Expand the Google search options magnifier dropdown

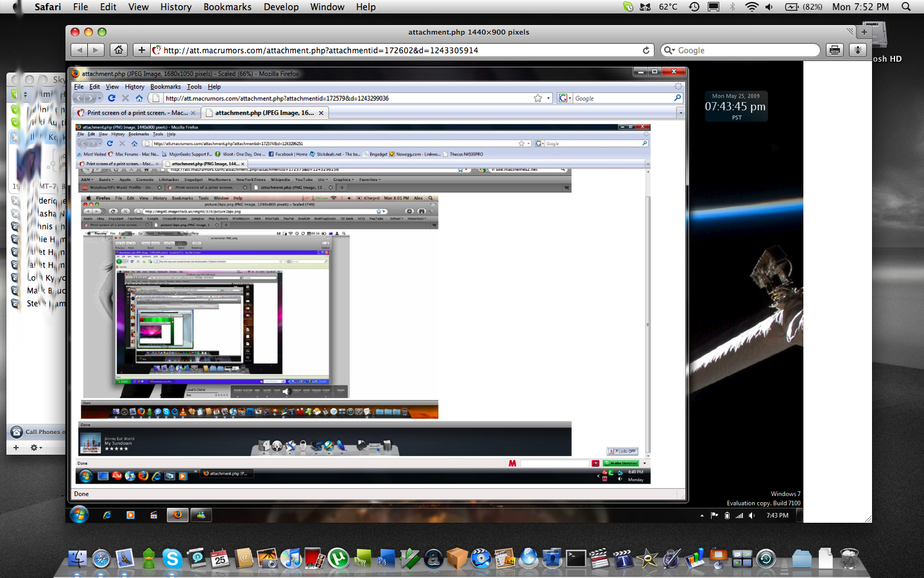(669, 50)
